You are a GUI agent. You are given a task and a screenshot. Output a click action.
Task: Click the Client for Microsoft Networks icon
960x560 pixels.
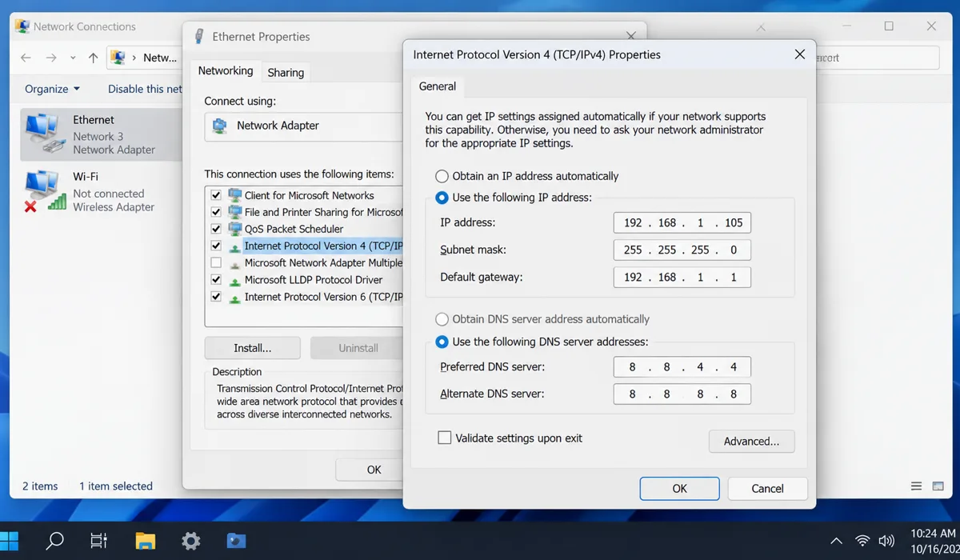tap(234, 195)
